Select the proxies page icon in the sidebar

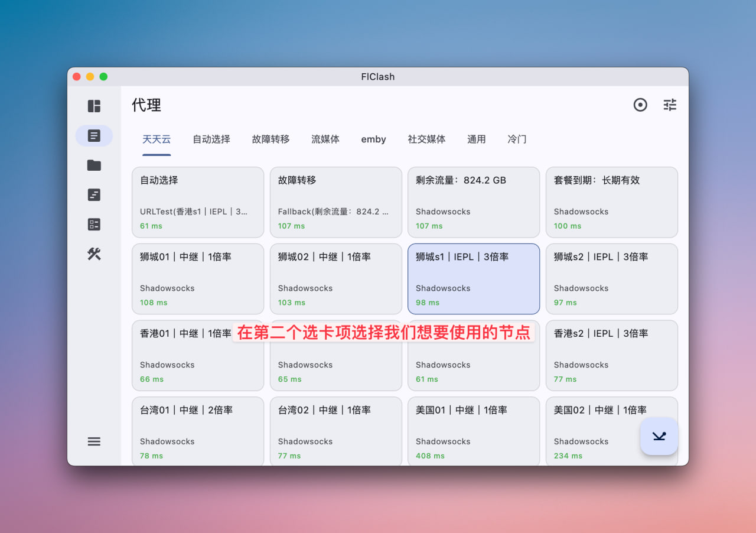(x=94, y=136)
